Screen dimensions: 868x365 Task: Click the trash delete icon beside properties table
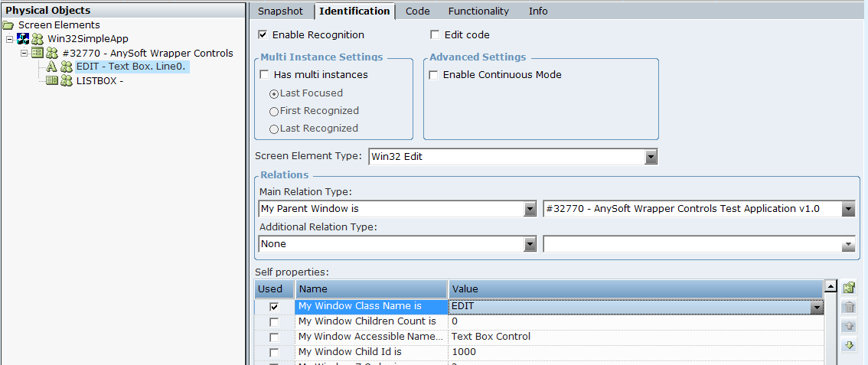click(849, 308)
